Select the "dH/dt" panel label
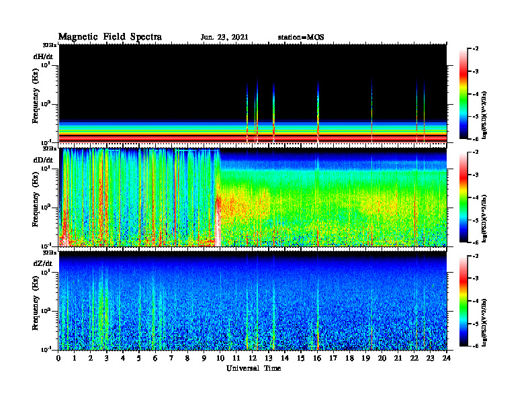Screen dimensions: 532x411 coord(43,56)
